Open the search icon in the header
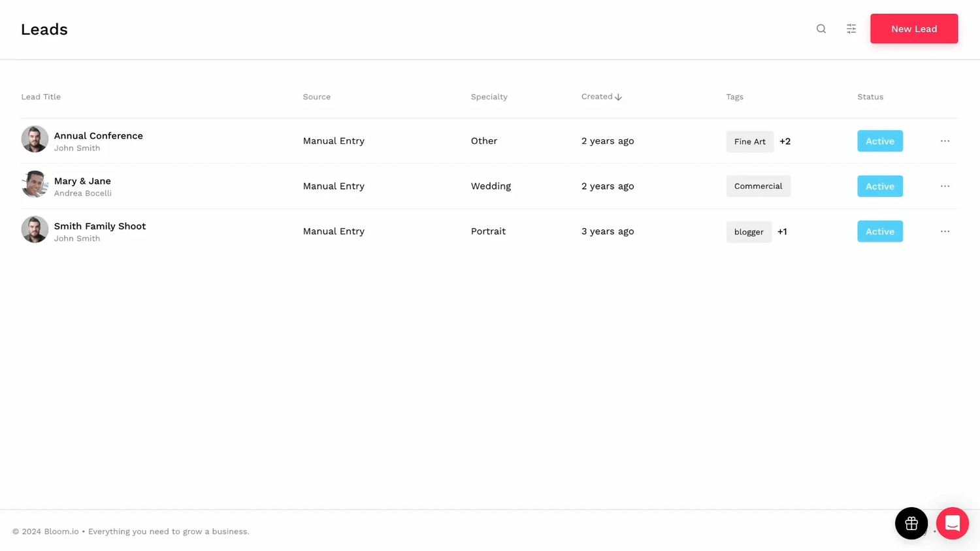 coord(821,29)
